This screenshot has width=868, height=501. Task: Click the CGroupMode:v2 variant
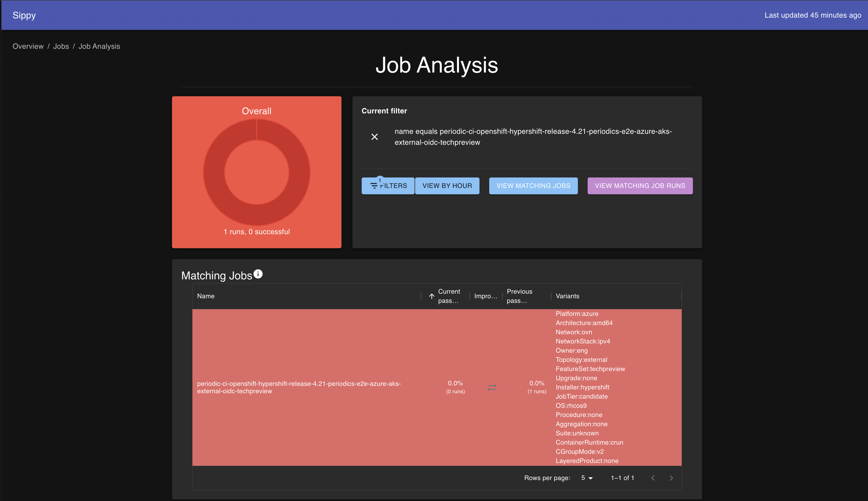coord(579,452)
